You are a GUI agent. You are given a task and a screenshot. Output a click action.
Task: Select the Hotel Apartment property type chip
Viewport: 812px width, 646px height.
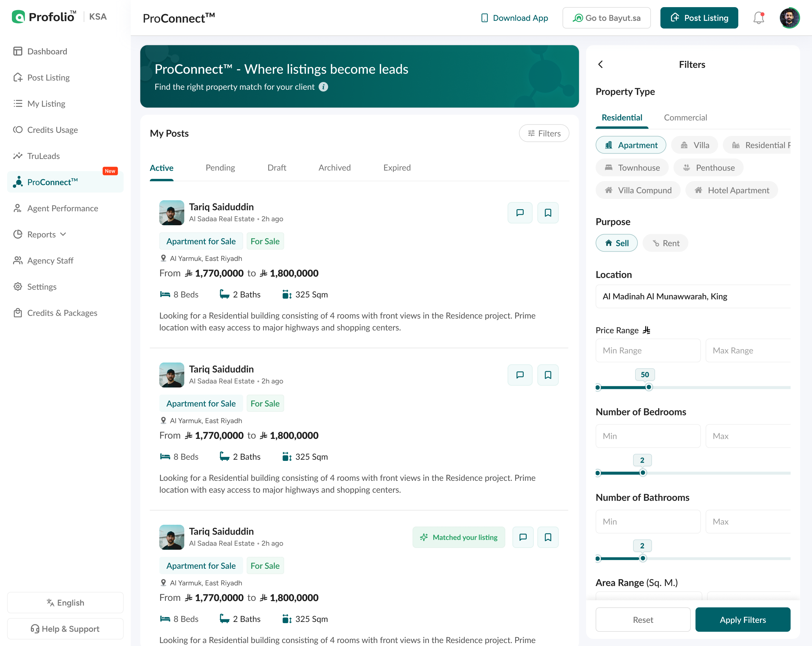[731, 190]
